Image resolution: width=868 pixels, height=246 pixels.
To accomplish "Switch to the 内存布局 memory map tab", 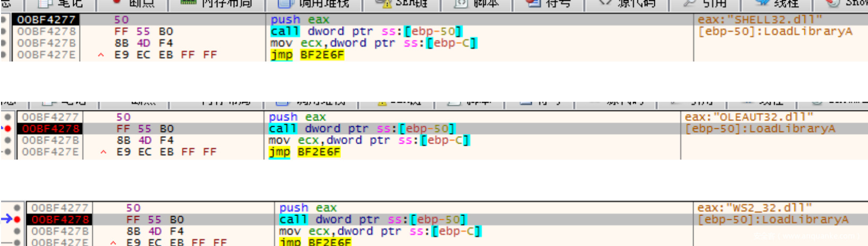I will pyautogui.click(x=217, y=4).
